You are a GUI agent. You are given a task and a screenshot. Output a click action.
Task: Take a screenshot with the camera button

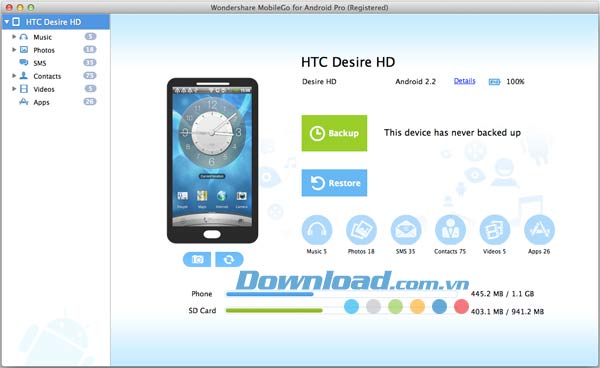coord(197,259)
